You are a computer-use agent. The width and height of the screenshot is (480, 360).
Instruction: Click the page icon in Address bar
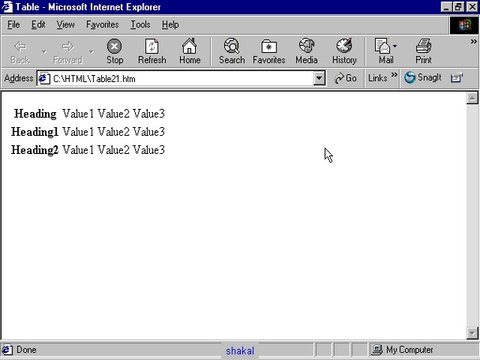click(44, 79)
